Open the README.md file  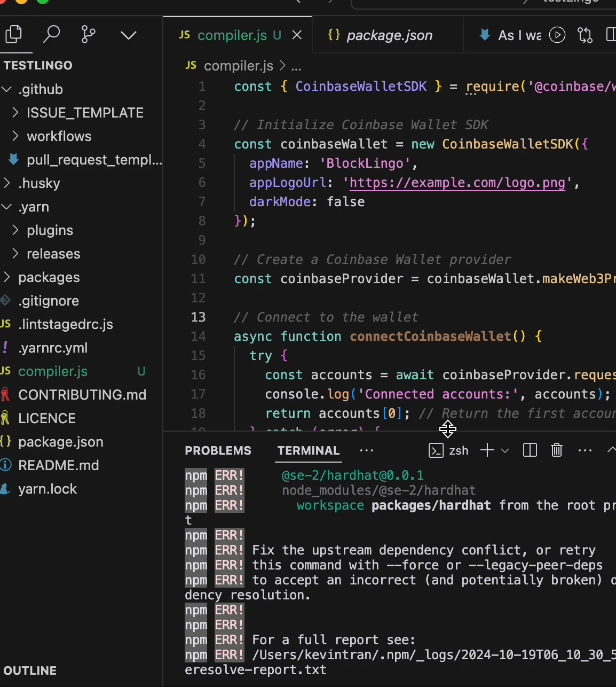(81, 465)
